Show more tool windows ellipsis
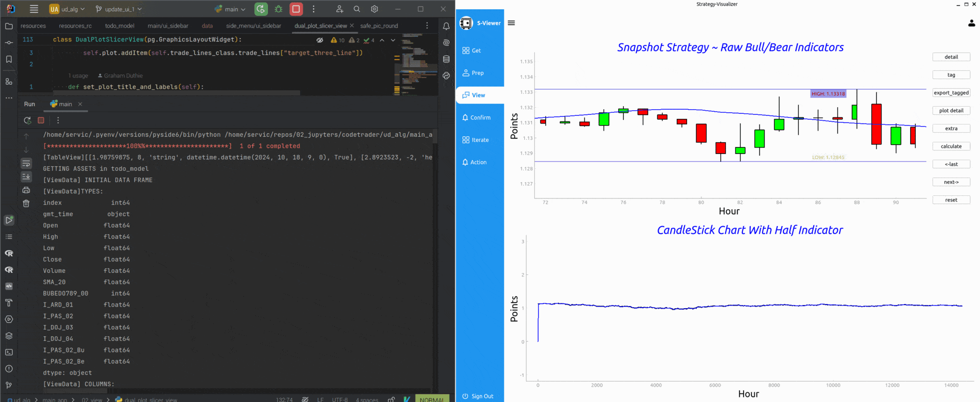Screen dimensions: 980x402 coord(9,97)
